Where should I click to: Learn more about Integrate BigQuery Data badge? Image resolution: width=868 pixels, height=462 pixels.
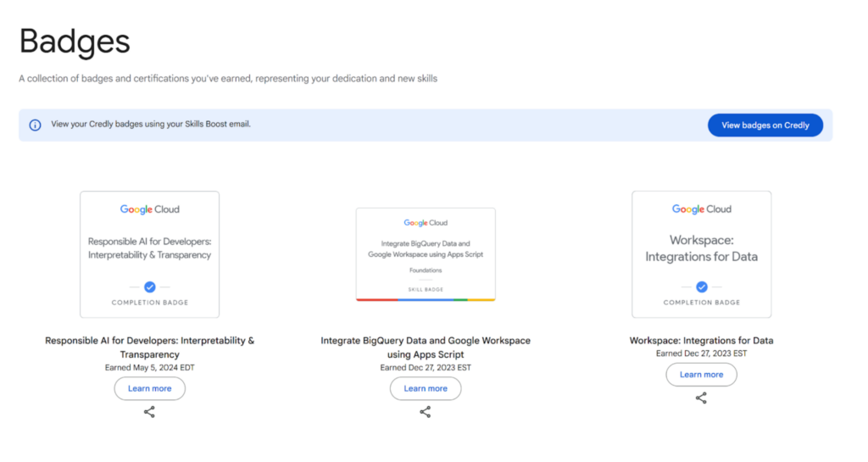426,388
